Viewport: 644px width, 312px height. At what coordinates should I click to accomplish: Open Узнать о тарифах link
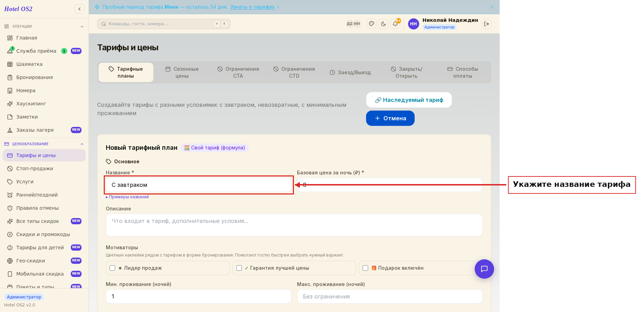click(x=252, y=7)
